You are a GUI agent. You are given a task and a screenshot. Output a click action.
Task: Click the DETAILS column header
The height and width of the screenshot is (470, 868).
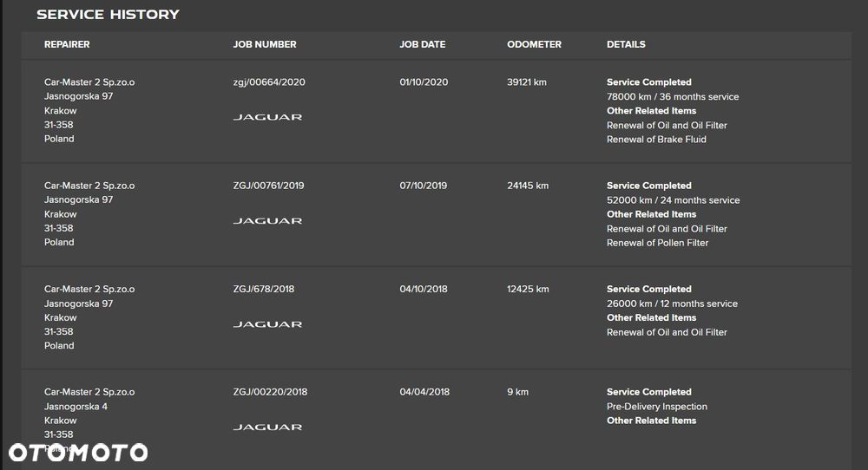coord(626,44)
